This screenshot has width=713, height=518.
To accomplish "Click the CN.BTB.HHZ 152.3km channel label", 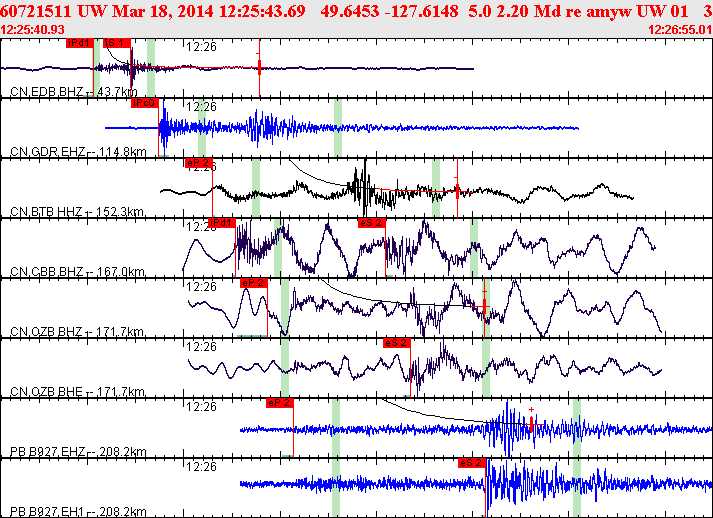I will (x=77, y=212).
